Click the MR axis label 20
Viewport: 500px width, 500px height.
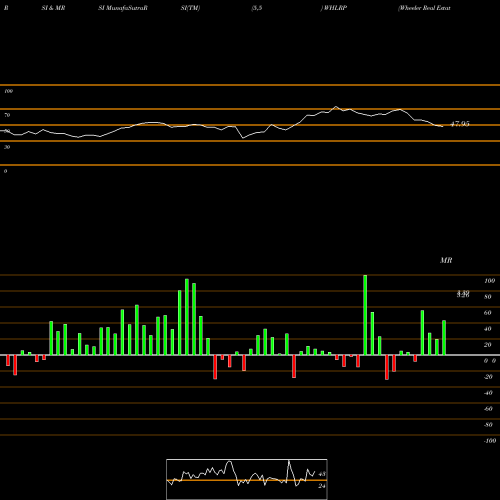pos(488,345)
